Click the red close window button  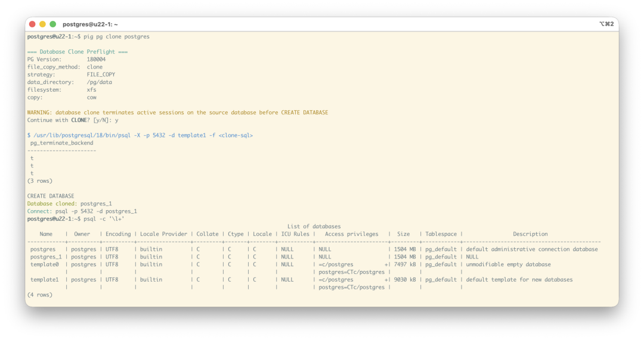[32, 24]
